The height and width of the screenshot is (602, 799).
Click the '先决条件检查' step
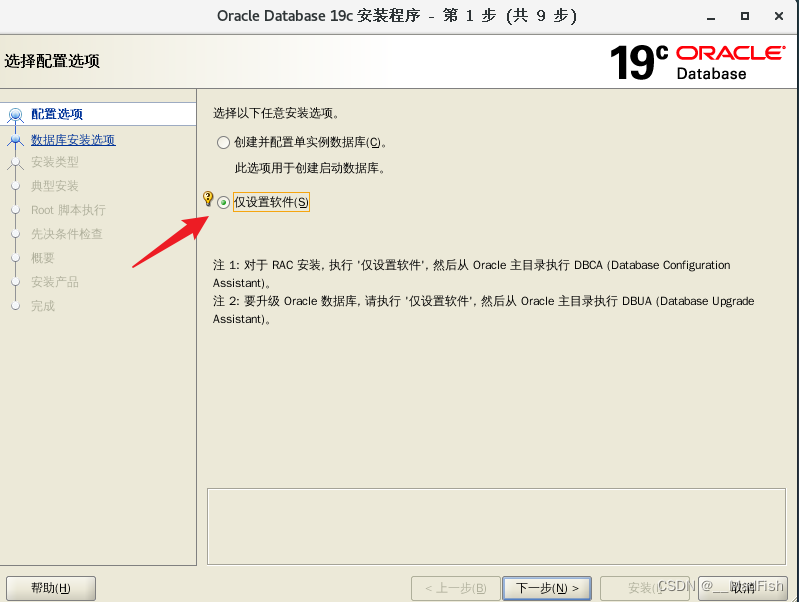(67, 234)
